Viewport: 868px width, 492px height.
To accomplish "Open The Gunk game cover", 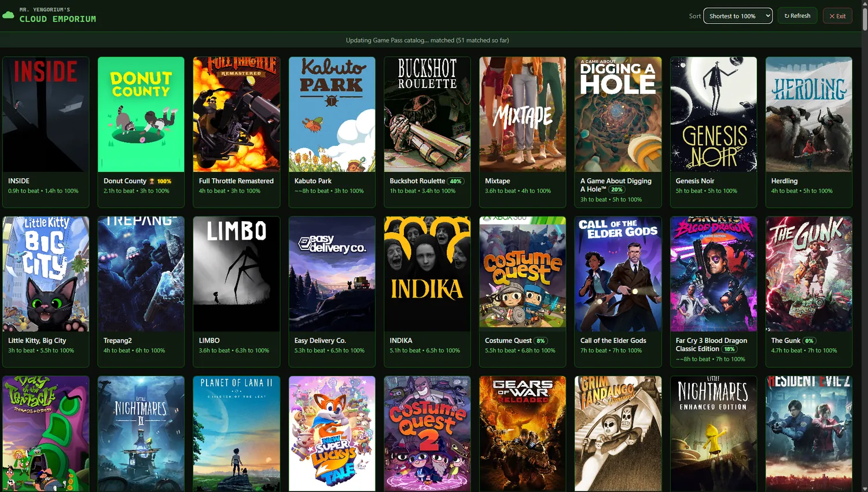I will [x=808, y=274].
